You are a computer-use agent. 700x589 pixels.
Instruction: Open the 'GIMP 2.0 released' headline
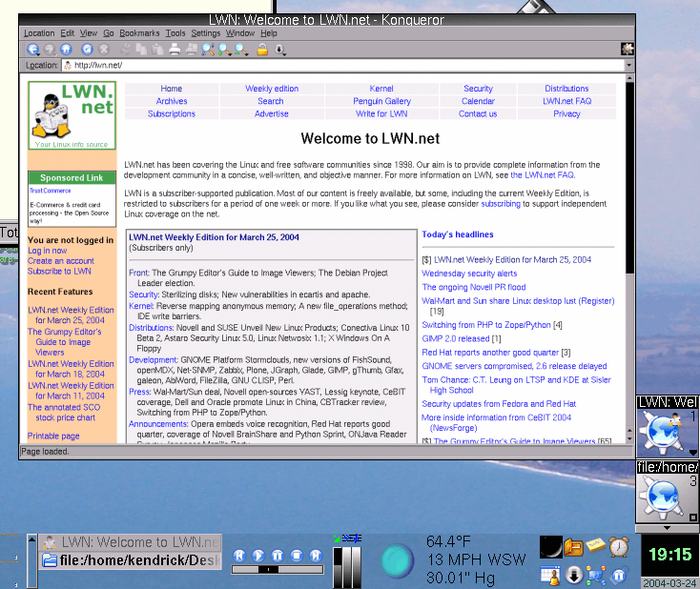coord(455,338)
